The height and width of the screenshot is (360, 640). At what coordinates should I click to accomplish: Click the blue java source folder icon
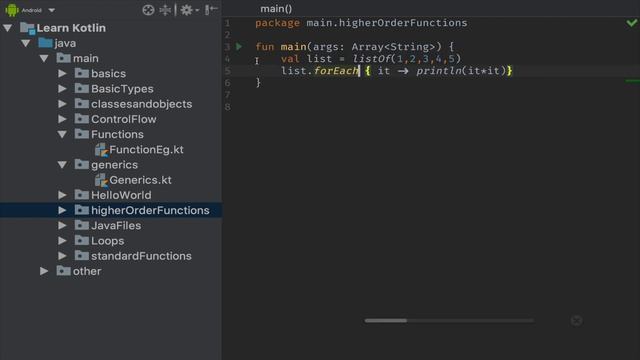click(x=45, y=43)
